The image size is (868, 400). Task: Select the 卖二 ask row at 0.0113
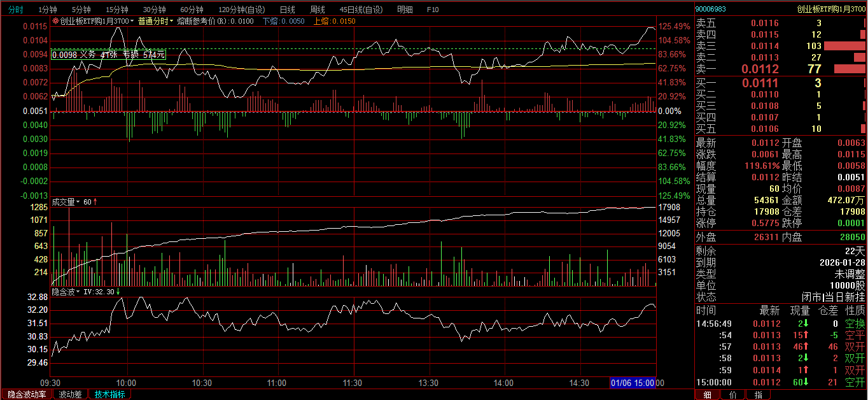coord(780,58)
